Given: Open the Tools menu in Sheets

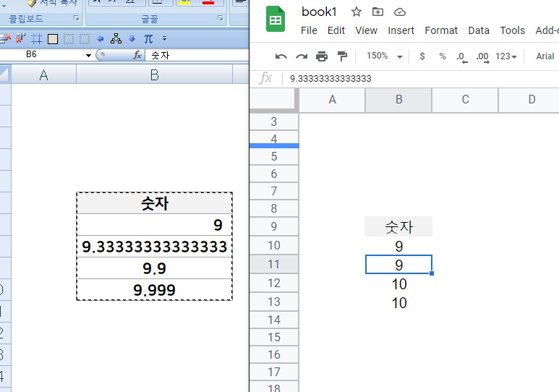Looking at the screenshot, I should click(x=512, y=30).
